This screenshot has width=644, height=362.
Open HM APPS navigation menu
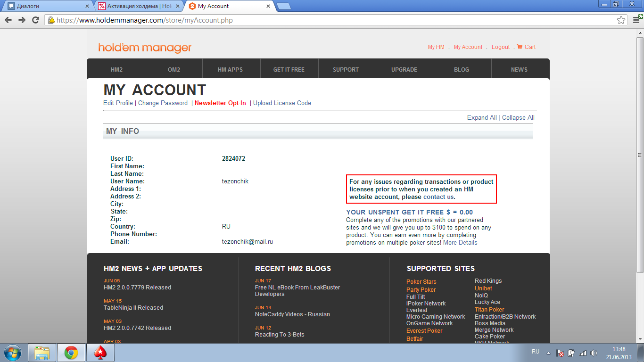click(x=230, y=69)
